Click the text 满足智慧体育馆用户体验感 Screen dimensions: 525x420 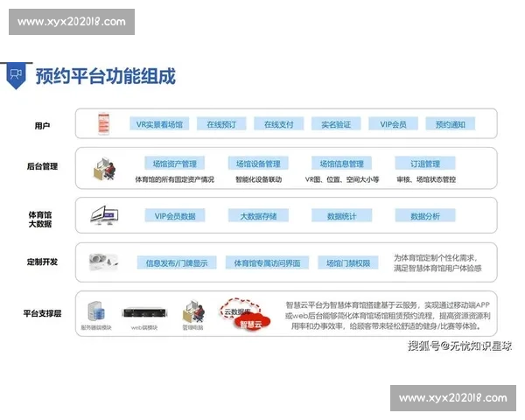pyautogui.click(x=437, y=268)
